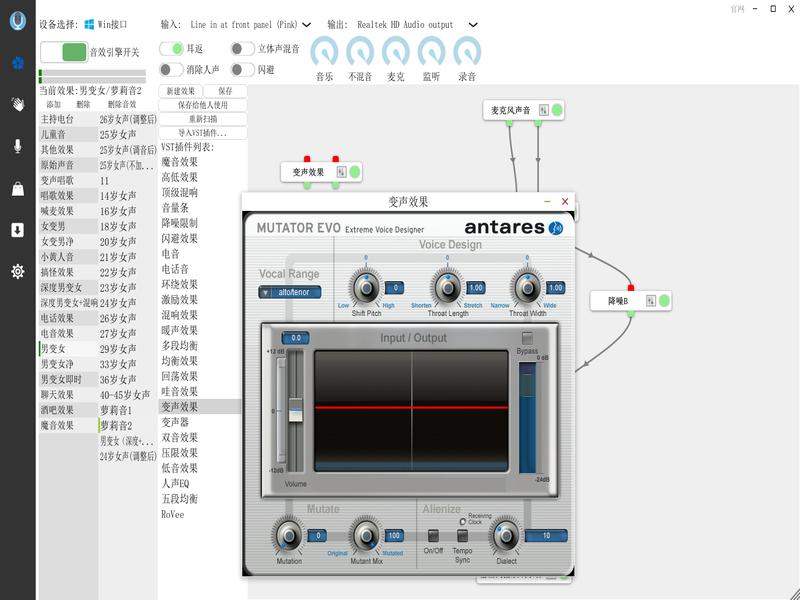
Task: Click the 删除音效 button
Action: click(122, 104)
